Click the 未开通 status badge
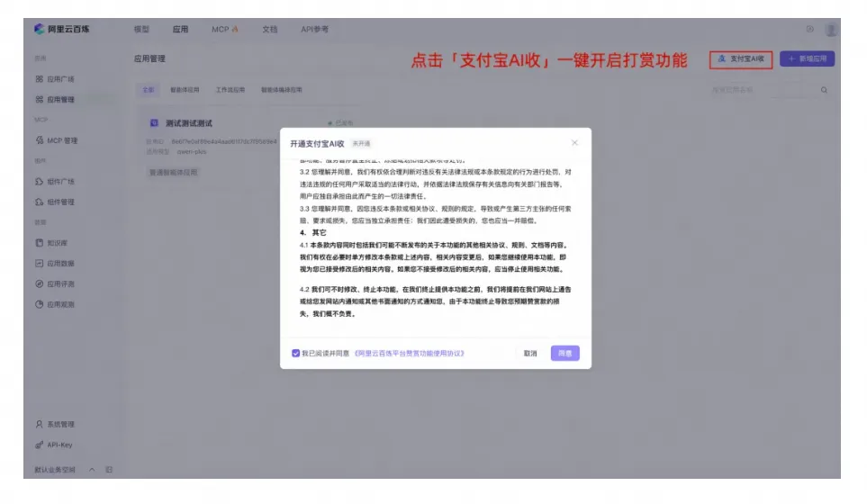This screenshot has height=504, width=867. [361, 144]
